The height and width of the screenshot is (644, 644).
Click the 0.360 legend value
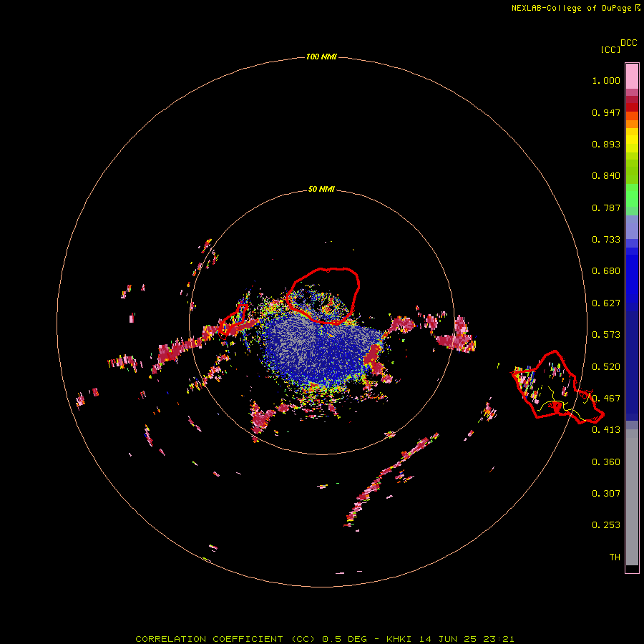point(606,462)
